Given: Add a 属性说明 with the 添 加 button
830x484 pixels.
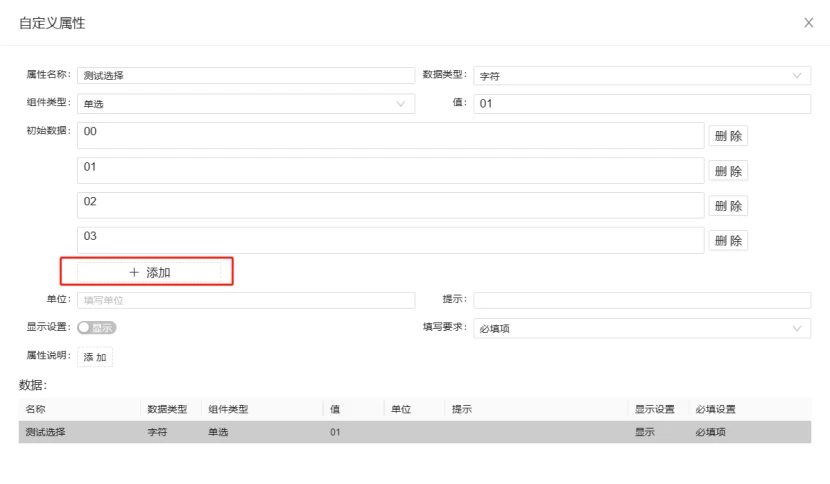Looking at the screenshot, I should 95,357.
